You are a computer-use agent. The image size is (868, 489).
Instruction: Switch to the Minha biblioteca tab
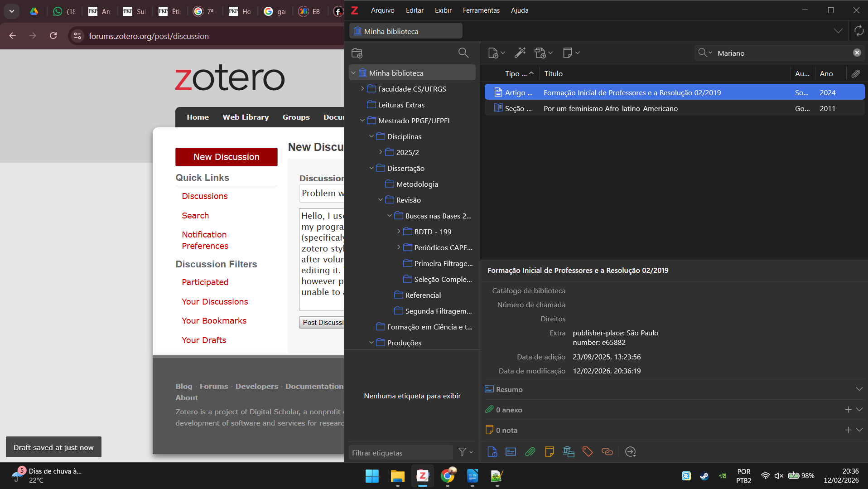pyautogui.click(x=406, y=31)
